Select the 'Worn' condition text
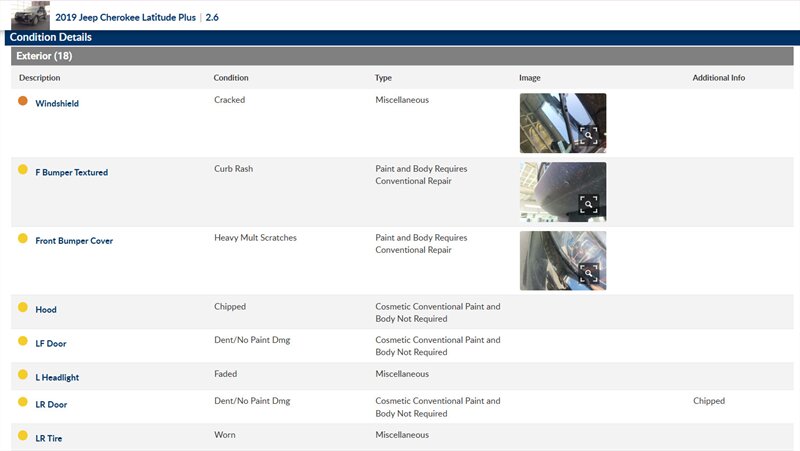Image resolution: width=800 pixels, height=451 pixels. (x=224, y=435)
